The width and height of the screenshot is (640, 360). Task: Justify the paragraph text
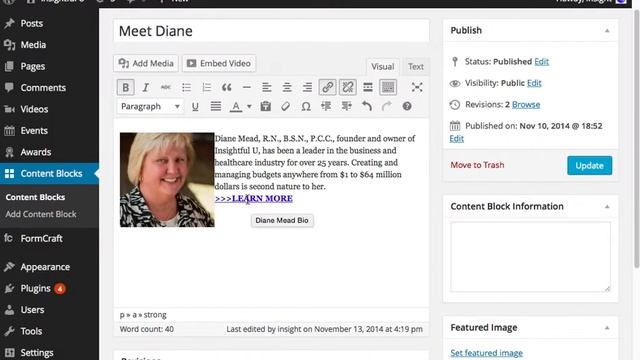(x=216, y=107)
